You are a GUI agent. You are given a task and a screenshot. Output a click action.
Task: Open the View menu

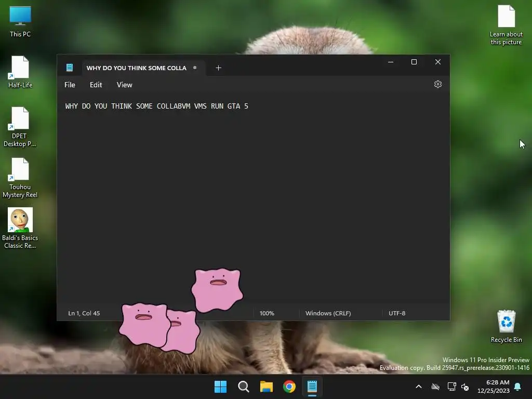(x=125, y=85)
